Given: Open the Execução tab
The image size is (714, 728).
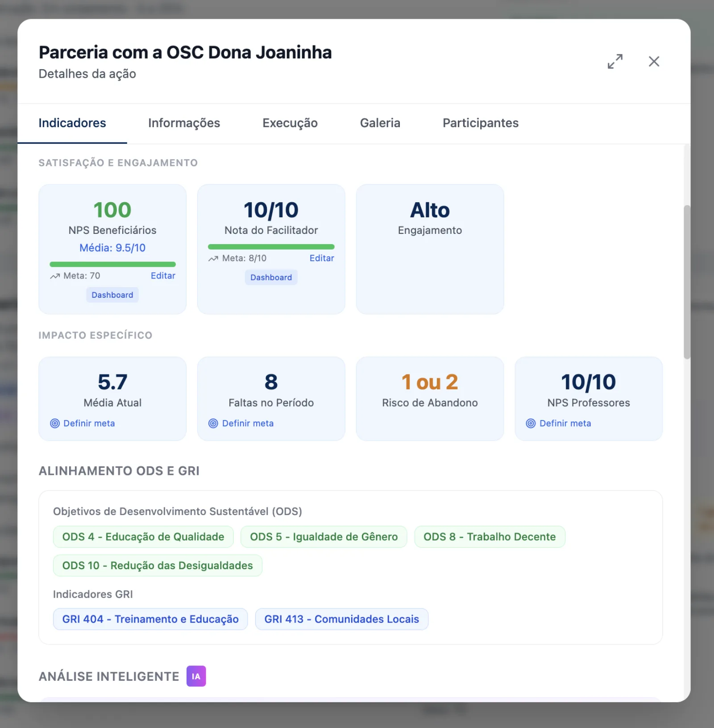Looking at the screenshot, I should pyautogui.click(x=290, y=123).
